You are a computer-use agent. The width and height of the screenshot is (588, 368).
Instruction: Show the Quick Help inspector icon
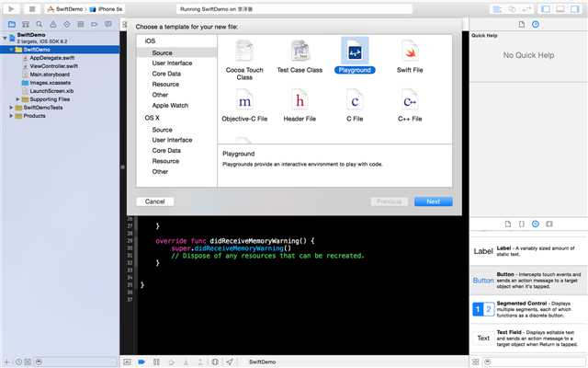click(x=536, y=25)
